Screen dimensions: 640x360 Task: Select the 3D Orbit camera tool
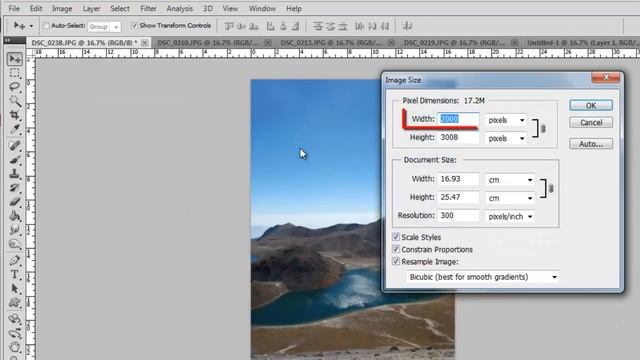[15, 333]
